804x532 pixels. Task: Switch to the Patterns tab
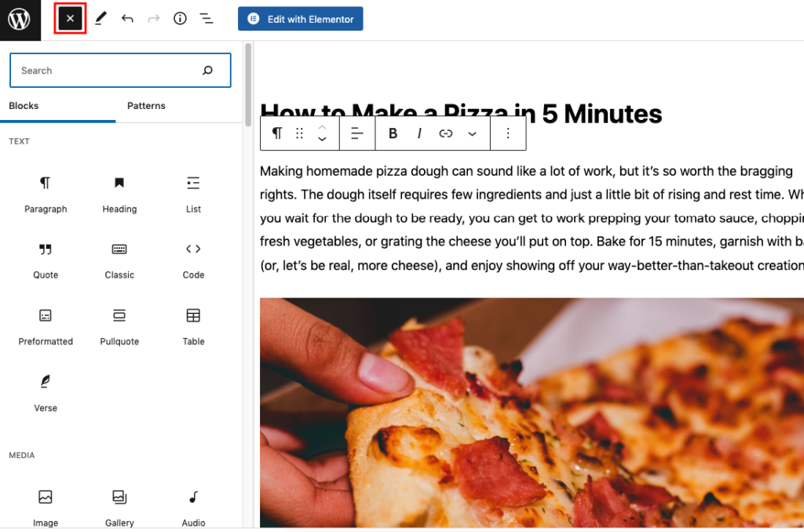[x=146, y=106]
